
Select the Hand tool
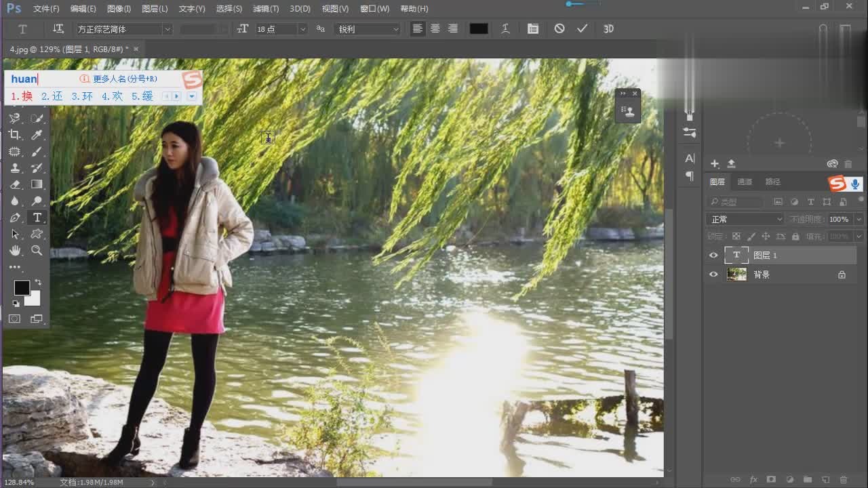tap(15, 250)
